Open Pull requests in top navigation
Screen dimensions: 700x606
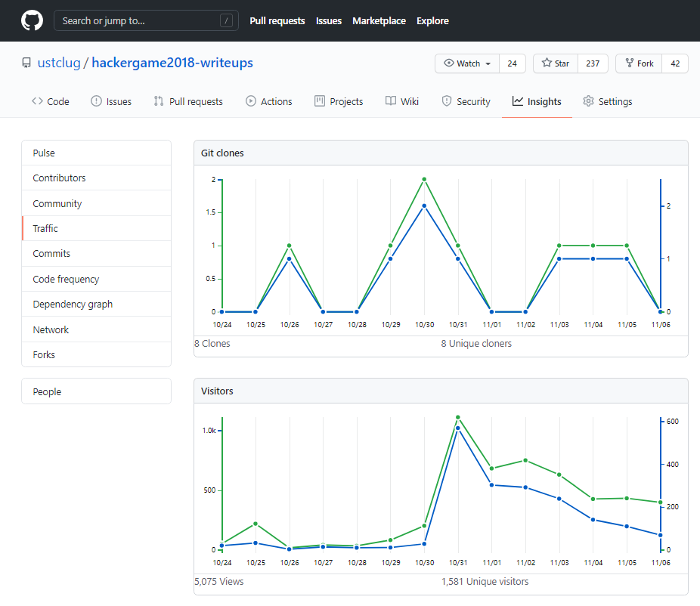[x=277, y=21]
